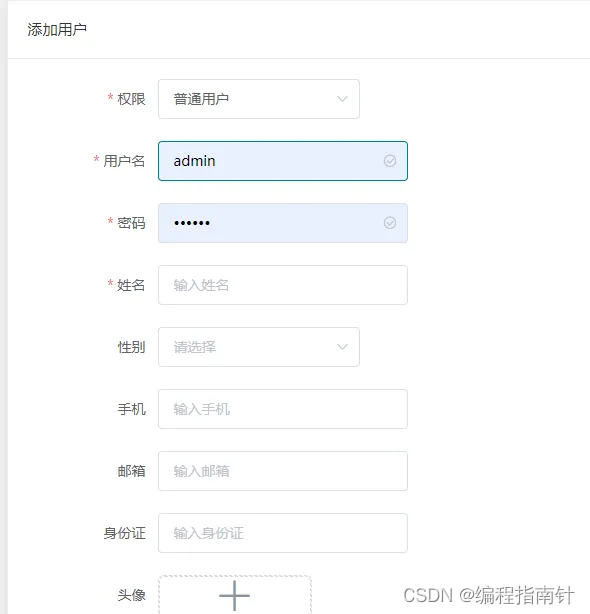Focus the 密码 password field
The width and height of the screenshot is (590, 614).
[283, 223]
